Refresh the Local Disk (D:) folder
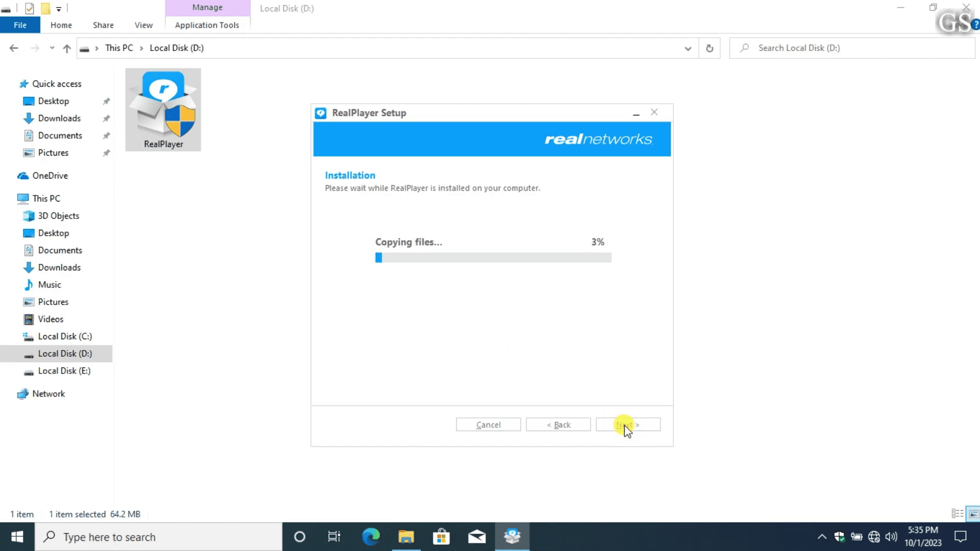The image size is (980, 551). pos(709,48)
